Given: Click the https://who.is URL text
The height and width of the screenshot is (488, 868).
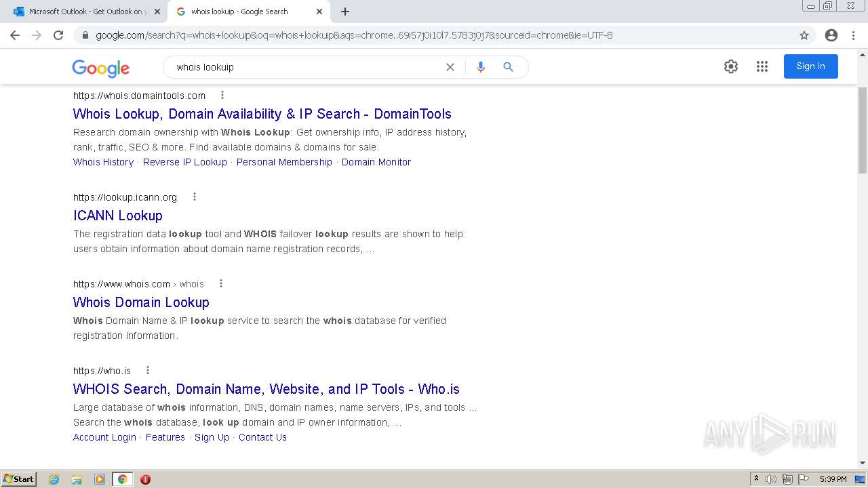Looking at the screenshot, I should [x=102, y=371].
